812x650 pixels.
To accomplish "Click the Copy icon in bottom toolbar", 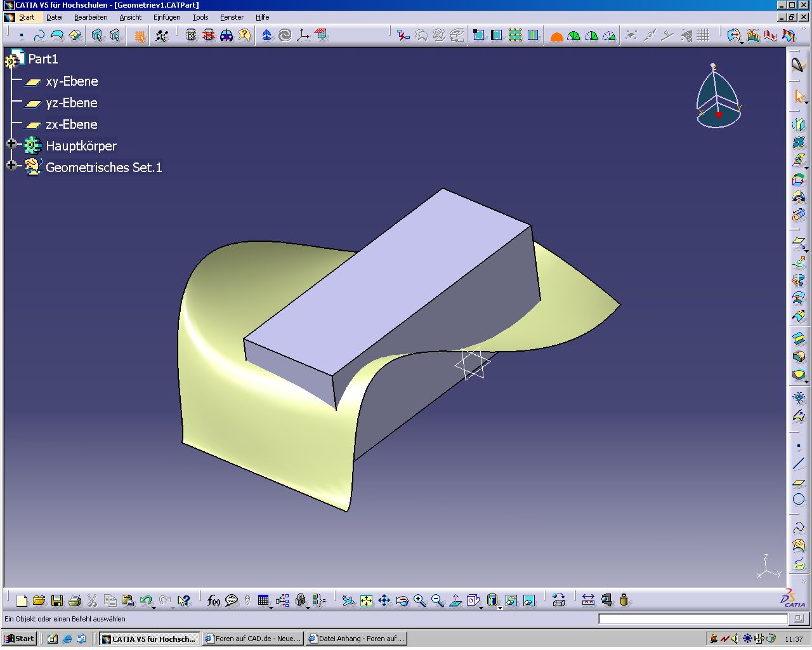I will 110,600.
